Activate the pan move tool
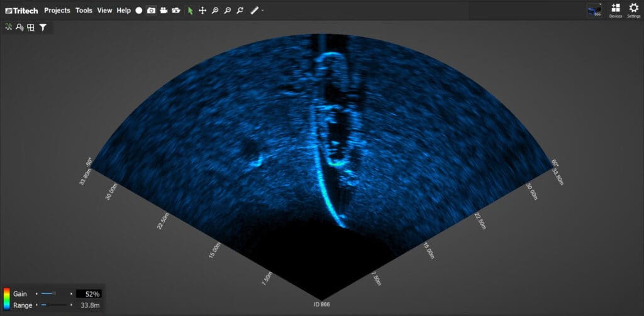Image resolution: width=644 pixels, height=316 pixels. (x=203, y=11)
